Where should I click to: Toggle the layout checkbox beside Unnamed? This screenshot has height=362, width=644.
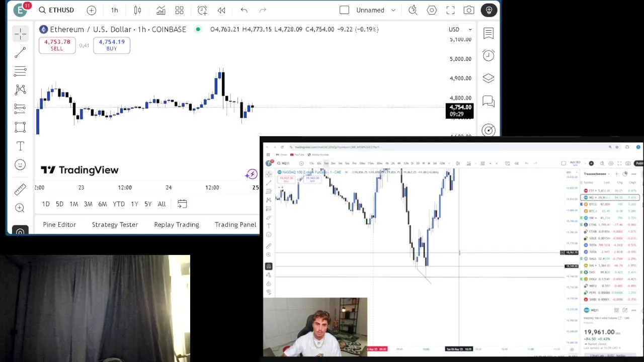[x=344, y=10]
